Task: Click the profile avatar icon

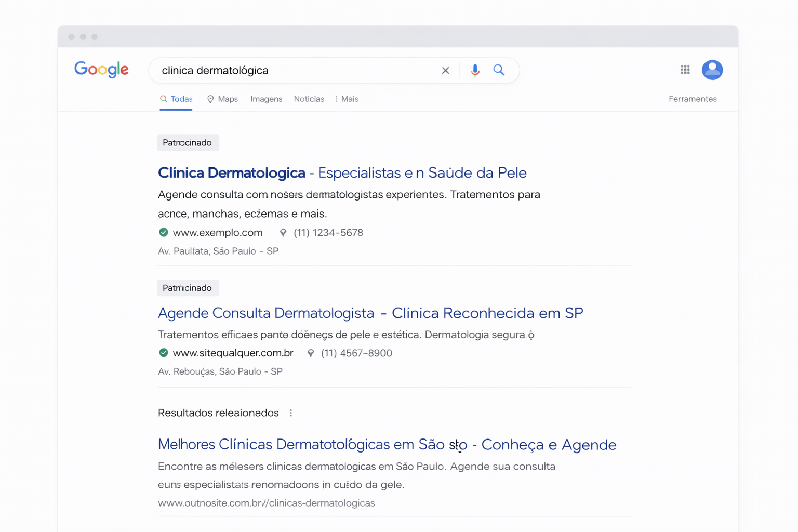Action: [x=712, y=70]
